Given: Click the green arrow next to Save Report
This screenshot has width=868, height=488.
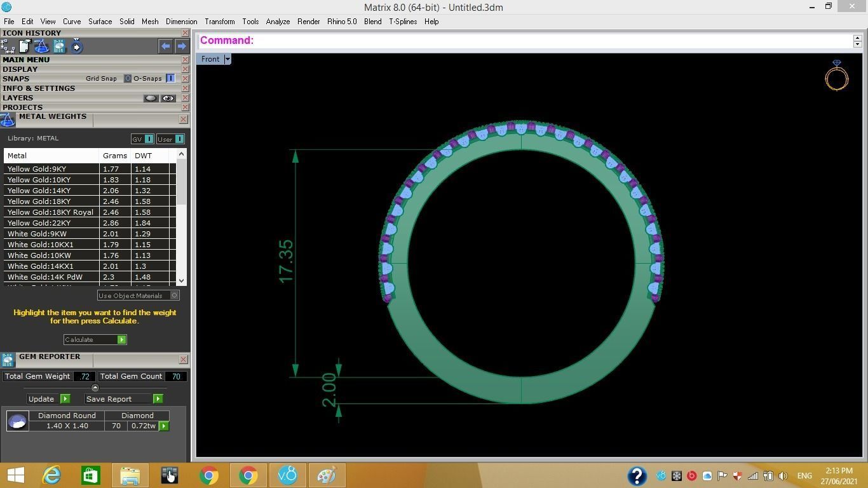Looking at the screenshot, I should 158,399.
